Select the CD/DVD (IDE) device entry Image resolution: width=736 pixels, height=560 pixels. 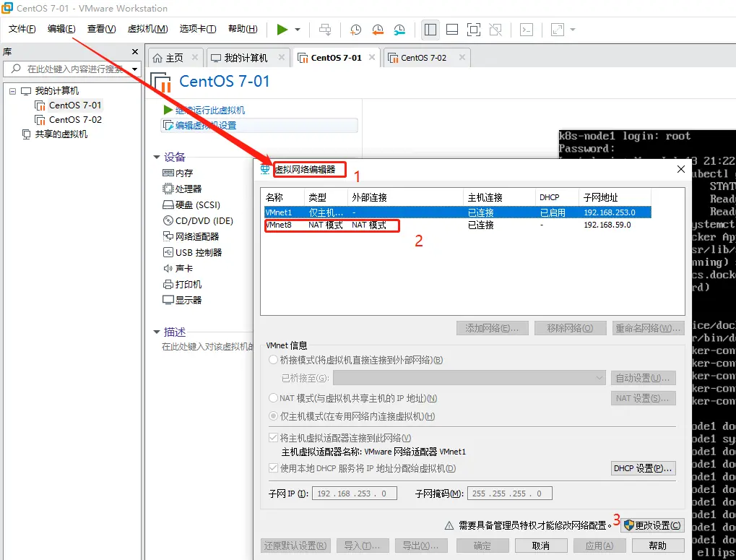point(198,220)
